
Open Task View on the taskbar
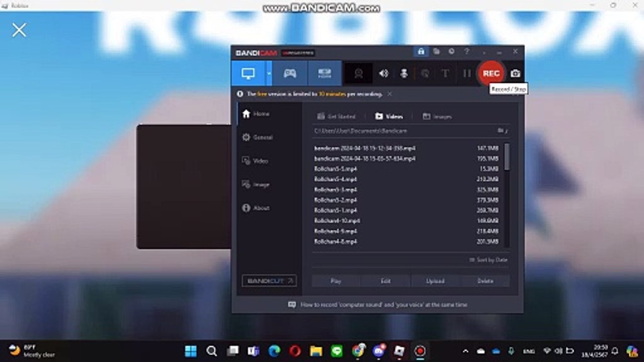point(232,350)
